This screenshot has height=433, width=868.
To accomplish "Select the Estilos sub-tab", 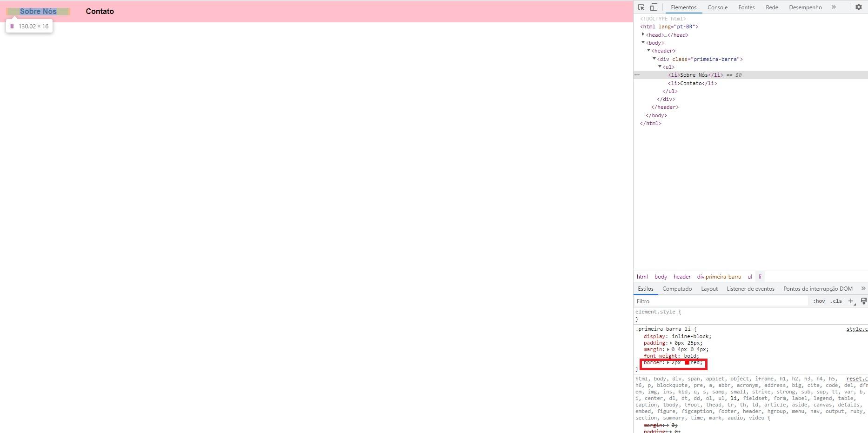I will 646,289.
